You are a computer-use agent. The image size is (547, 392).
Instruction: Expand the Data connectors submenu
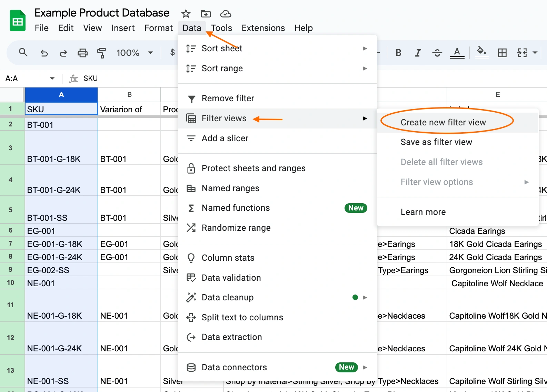click(277, 367)
